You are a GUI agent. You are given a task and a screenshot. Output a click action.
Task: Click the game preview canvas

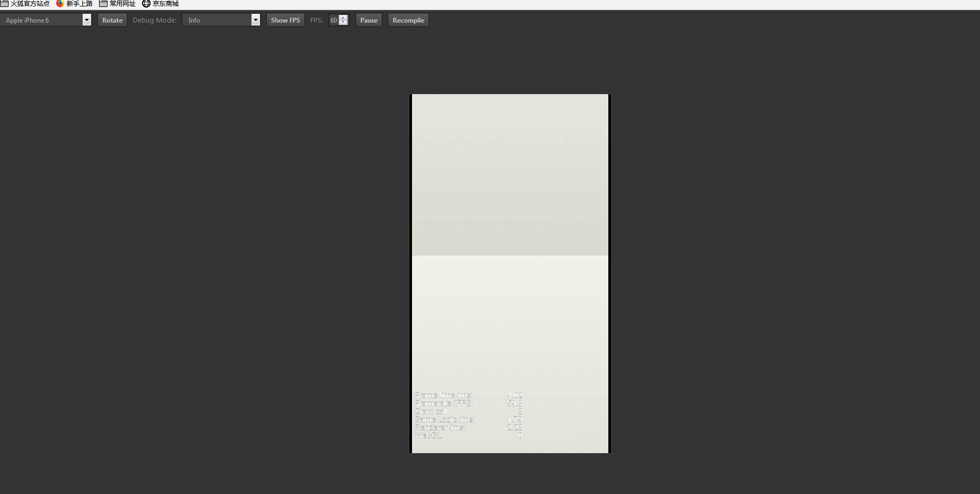(510, 273)
